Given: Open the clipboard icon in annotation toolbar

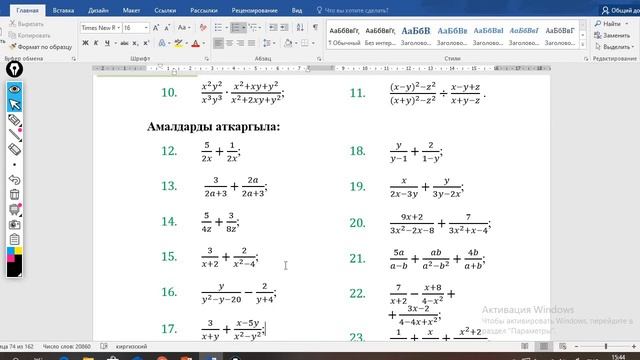Looking at the screenshot, I should [x=14, y=239].
